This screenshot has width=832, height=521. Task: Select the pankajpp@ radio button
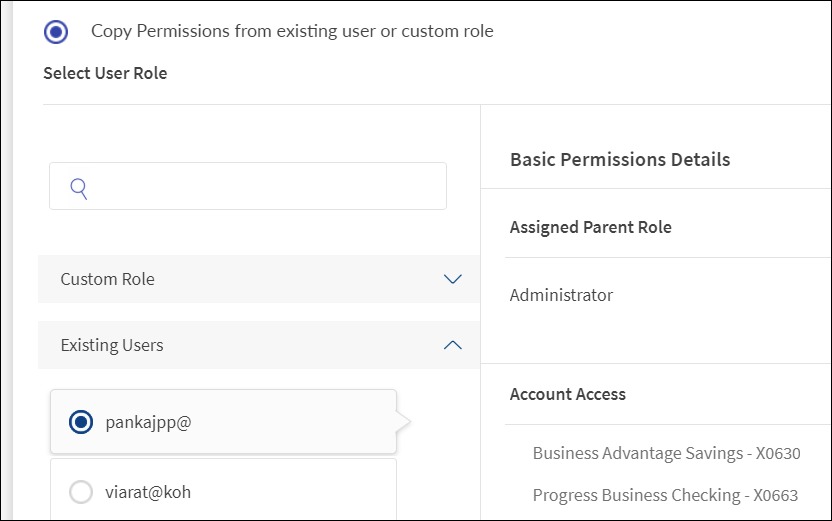pyautogui.click(x=81, y=422)
